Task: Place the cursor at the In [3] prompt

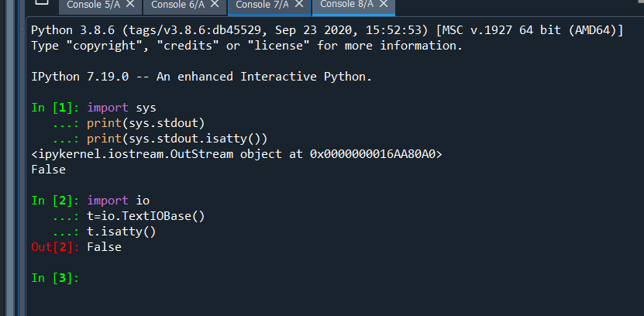Action: click(x=55, y=278)
